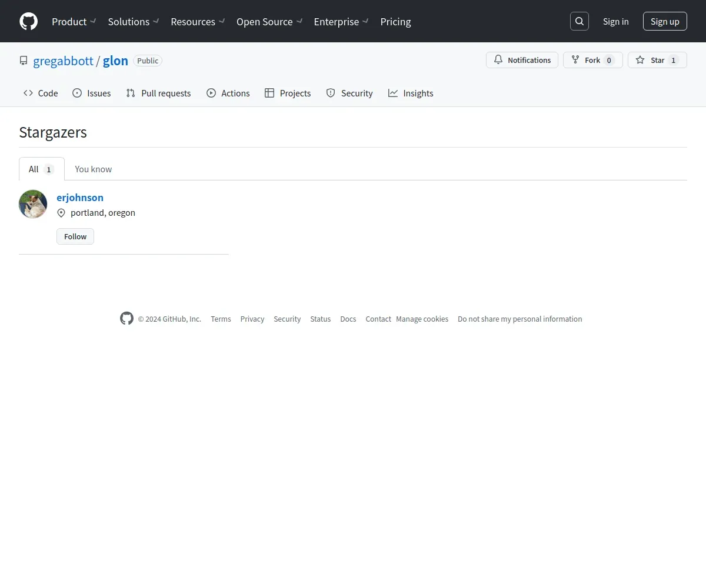Open the repository Security tab
The height and width of the screenshot is (588, 706).
tap(349, 93)
